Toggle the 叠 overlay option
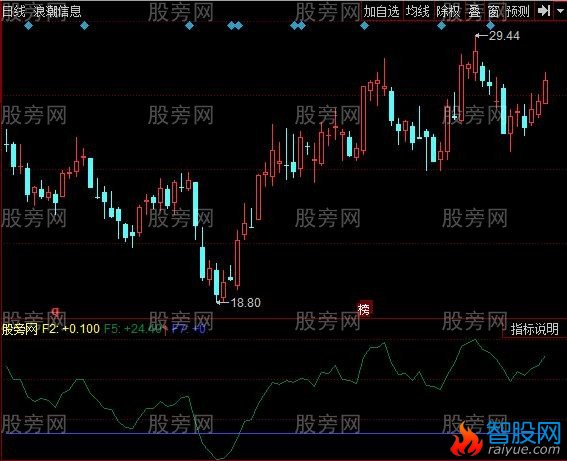 [x=475, y=12]
